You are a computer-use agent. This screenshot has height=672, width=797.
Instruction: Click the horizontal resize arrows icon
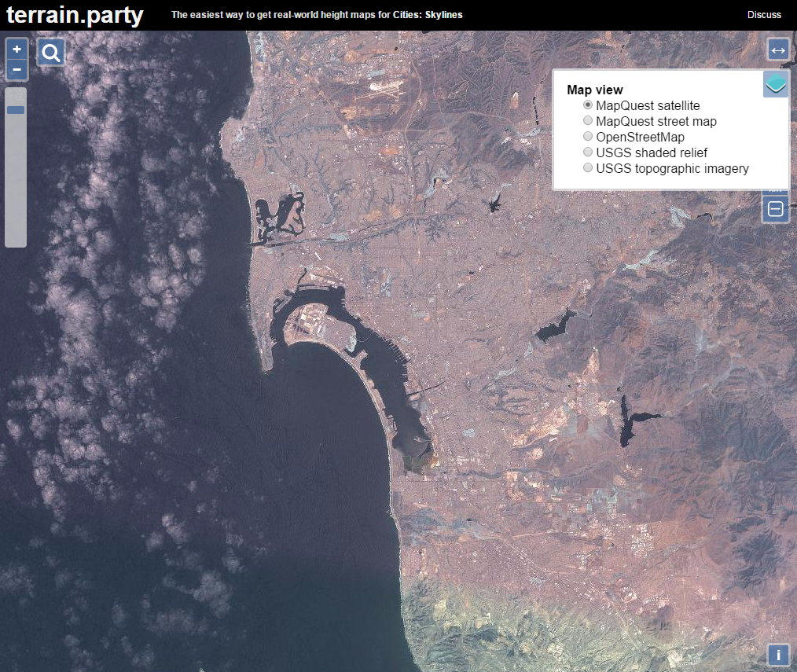pos(777,50)
